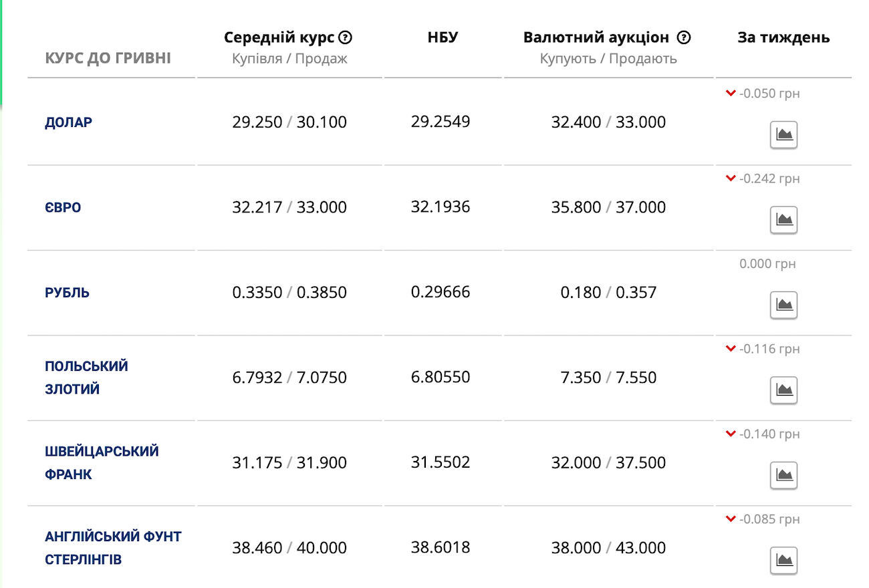Open АНГЛІЙСЬКИЙ ФУНТ СТЕРЛІНГІВ currency link
Screen dimensions: 869x588
113,547
